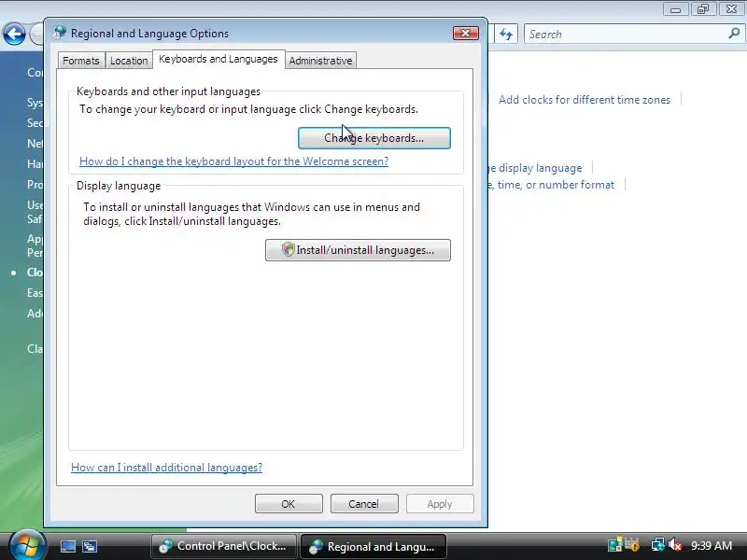This screenshot has height=560, width=747.
Task: Open 'How can I install additional languages?' link
Action: 167,468
